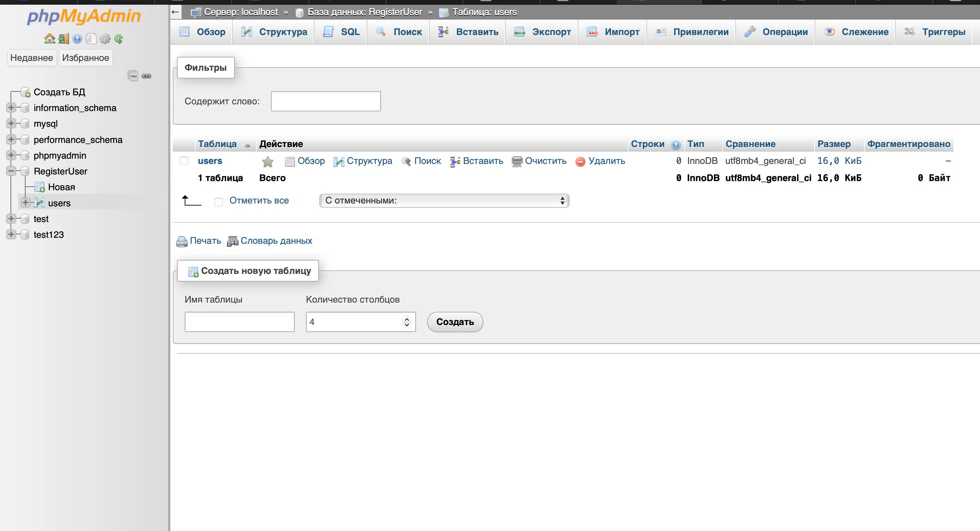Expand performance_schema database node
The height and width of the screenshot is (531, 980).
click(x=11, y=139)
